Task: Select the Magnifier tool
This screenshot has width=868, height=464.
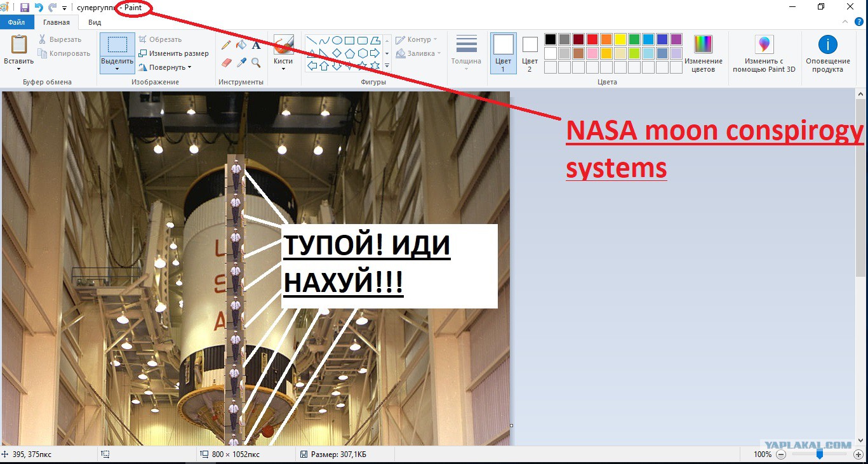Action: tap(257, 62)
